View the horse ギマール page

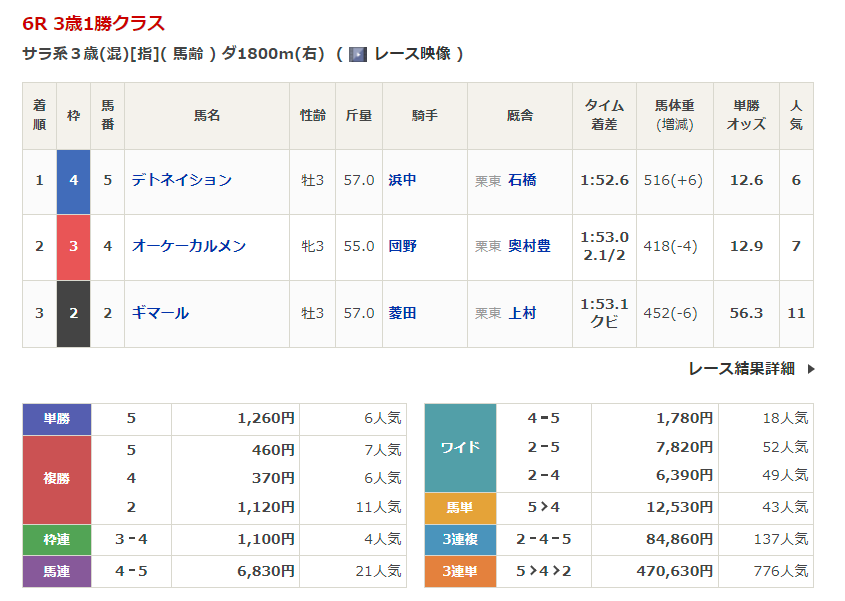pyautogui.click(x=160, y=313)
